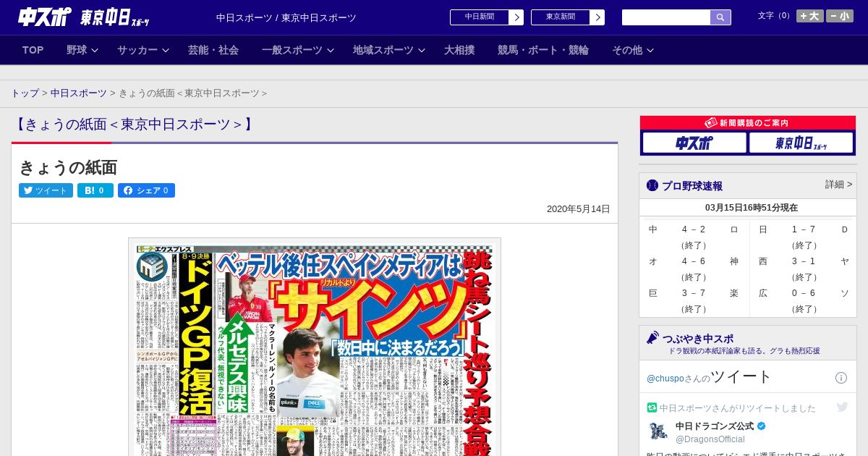Click score 4 − 6 for オ vs 神
Viewport: 868px width, 456px height.
point(694,261)
